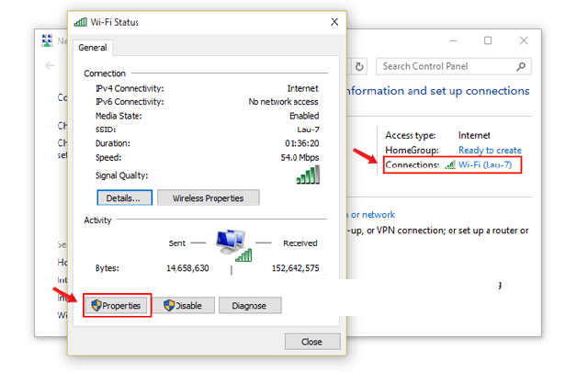This screenshot has height=372, width=588.
Task: Click the Details... button
Action: click(125, 197)
